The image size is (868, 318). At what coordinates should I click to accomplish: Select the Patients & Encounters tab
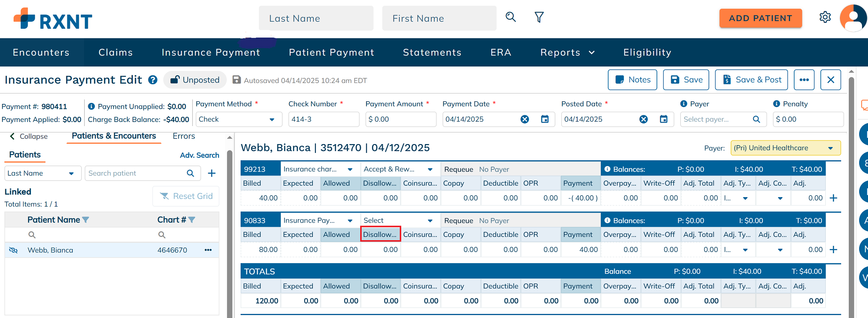(114, 136)
